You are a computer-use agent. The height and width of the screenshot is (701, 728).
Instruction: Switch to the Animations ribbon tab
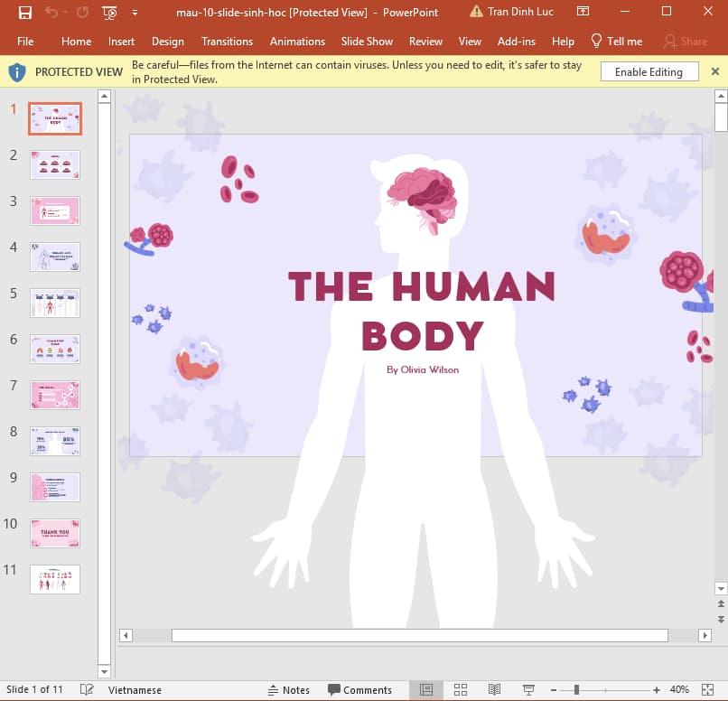pyautogui.click(x=297, y=42)
